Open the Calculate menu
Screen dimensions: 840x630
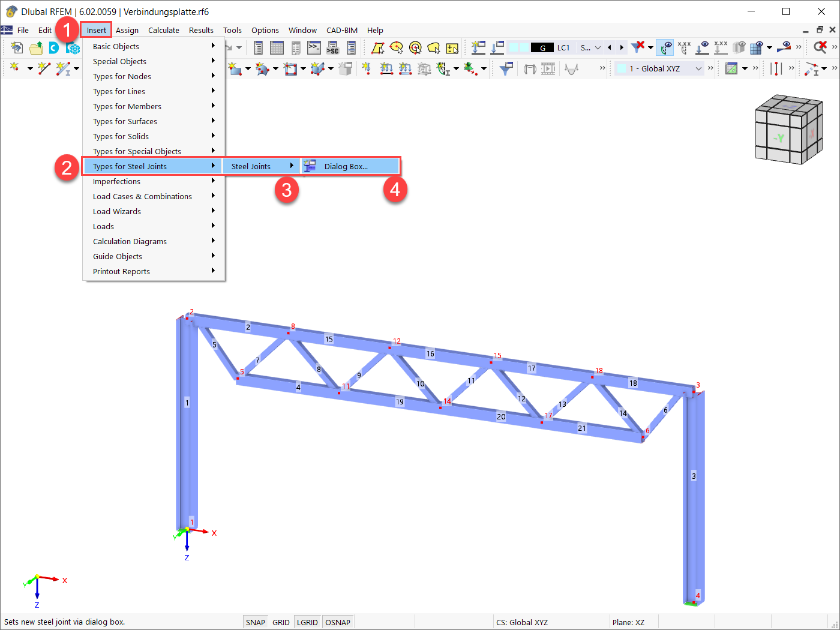164,30
